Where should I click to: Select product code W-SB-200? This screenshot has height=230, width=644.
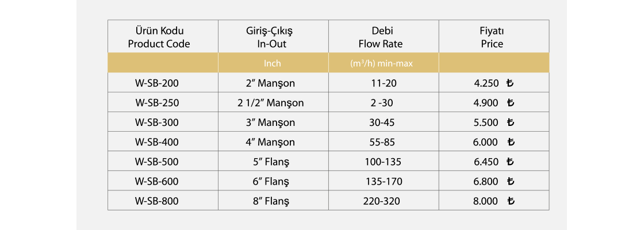point(157,83)
